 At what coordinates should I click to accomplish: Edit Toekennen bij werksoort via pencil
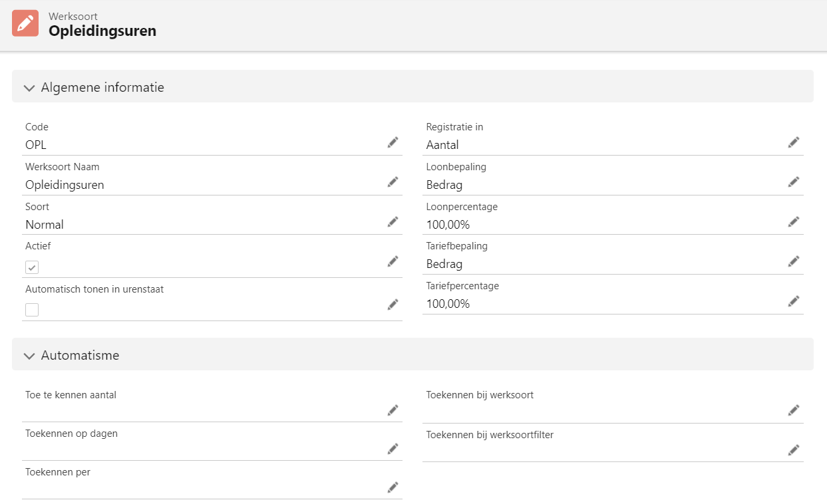click(x=793, y=410)
